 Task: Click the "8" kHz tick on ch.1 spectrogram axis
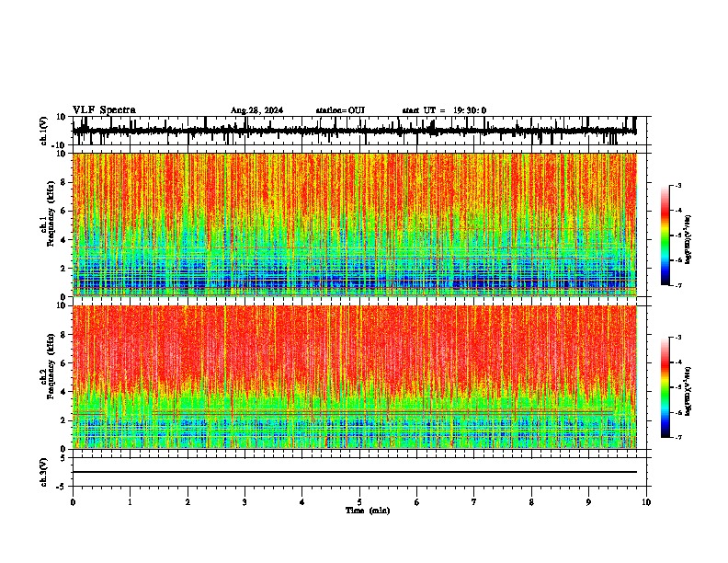click(x=63, y=182)
